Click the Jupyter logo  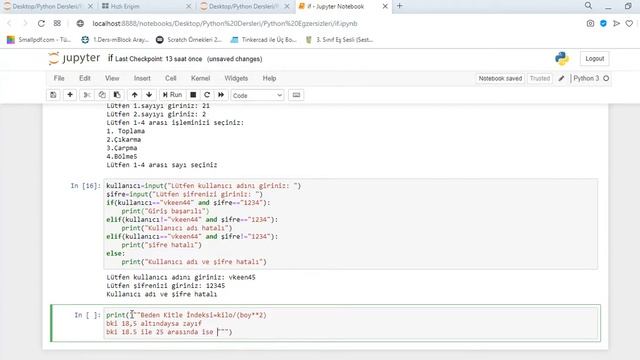[74, 58]
